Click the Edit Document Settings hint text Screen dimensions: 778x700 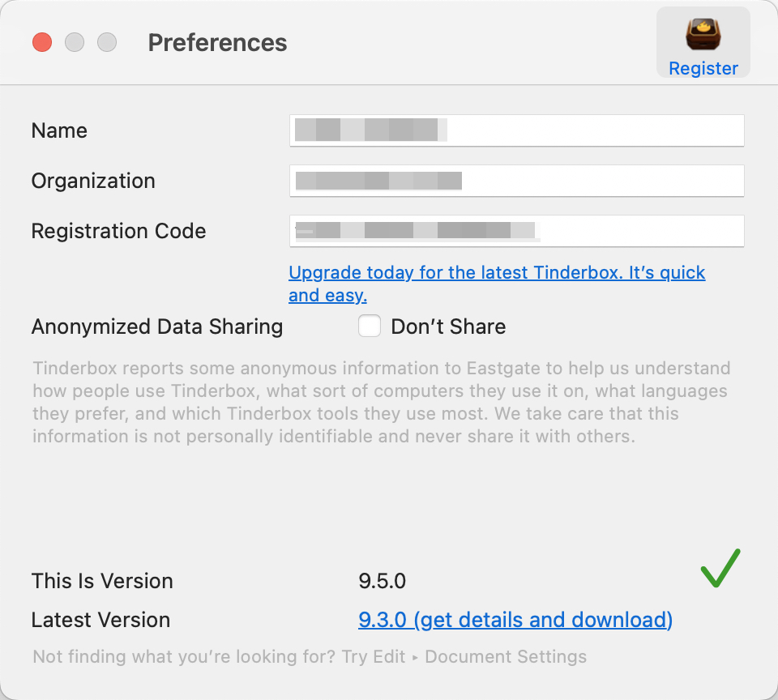pos(310,656)
